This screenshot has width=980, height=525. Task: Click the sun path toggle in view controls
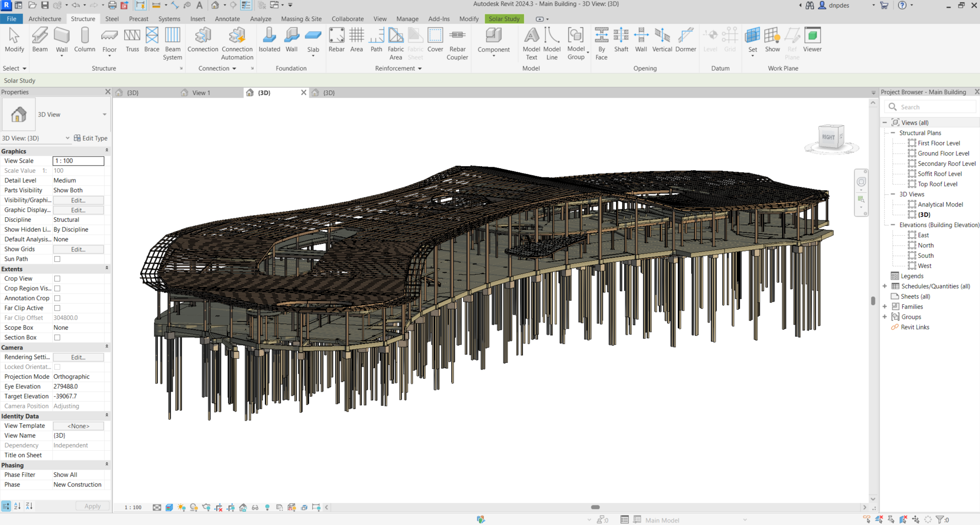(181, 507)
